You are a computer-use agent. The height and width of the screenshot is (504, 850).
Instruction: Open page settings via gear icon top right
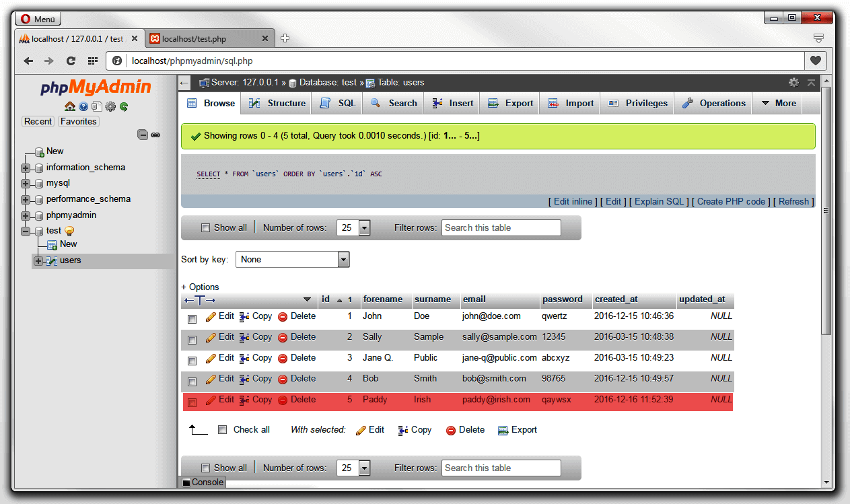tap(793, 82)
